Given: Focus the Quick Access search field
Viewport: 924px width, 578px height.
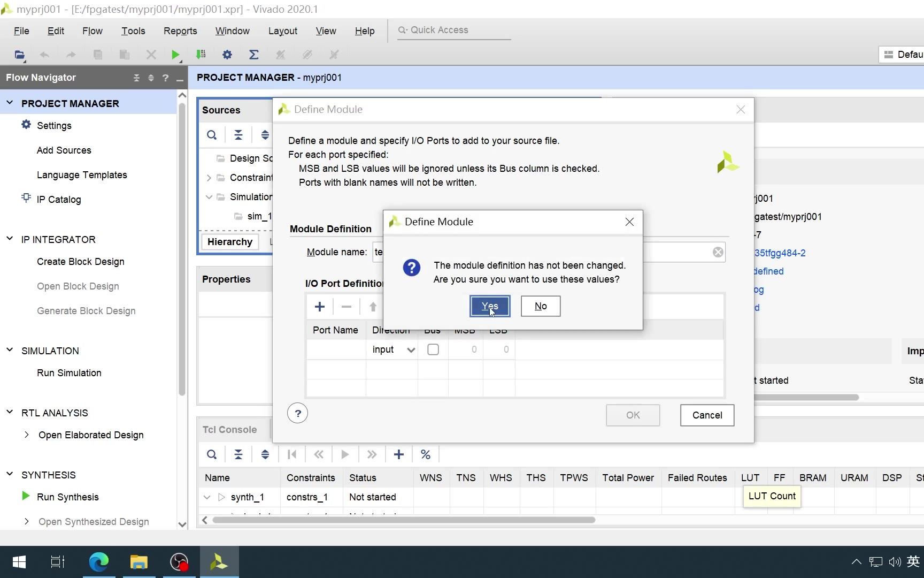Looking at the screenshot, I should 453,31.
